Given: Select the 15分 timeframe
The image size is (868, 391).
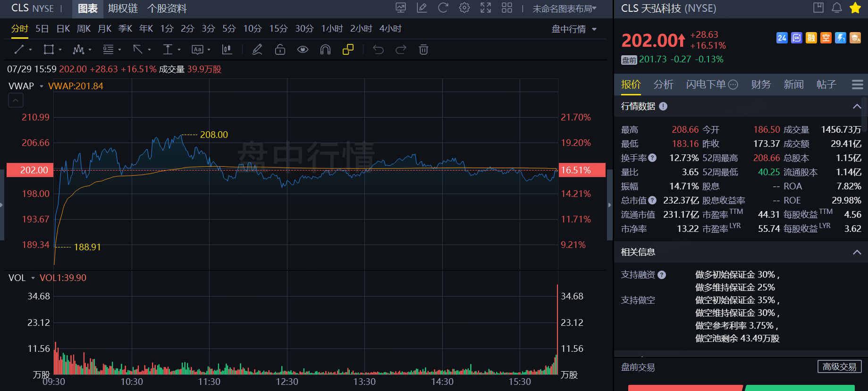Looking at the screenshot, I should [278, 29].
